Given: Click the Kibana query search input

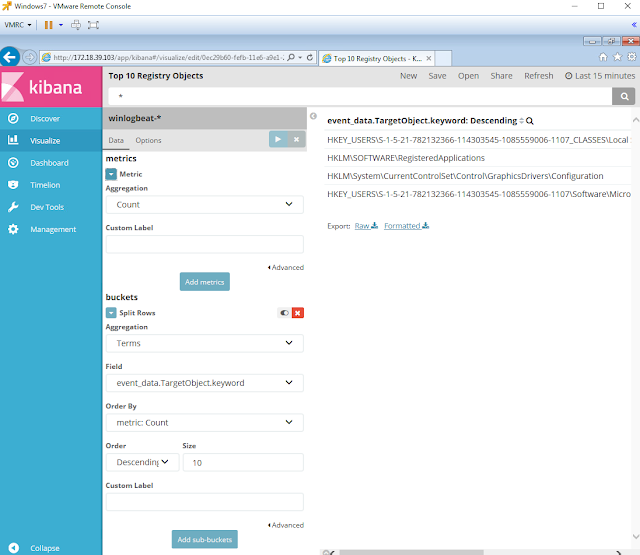Looking at the screenshot, I should [x=360, y=96].
